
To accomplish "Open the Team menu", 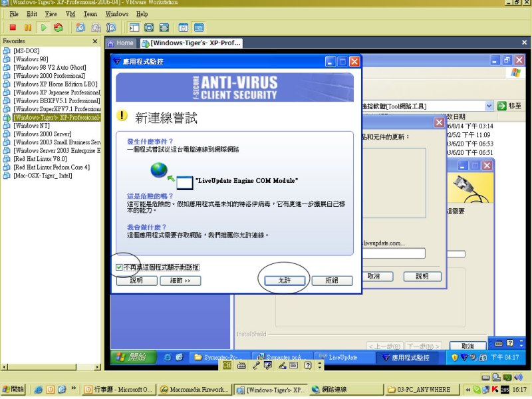I will pyautogui.click(x=90, y=14).
